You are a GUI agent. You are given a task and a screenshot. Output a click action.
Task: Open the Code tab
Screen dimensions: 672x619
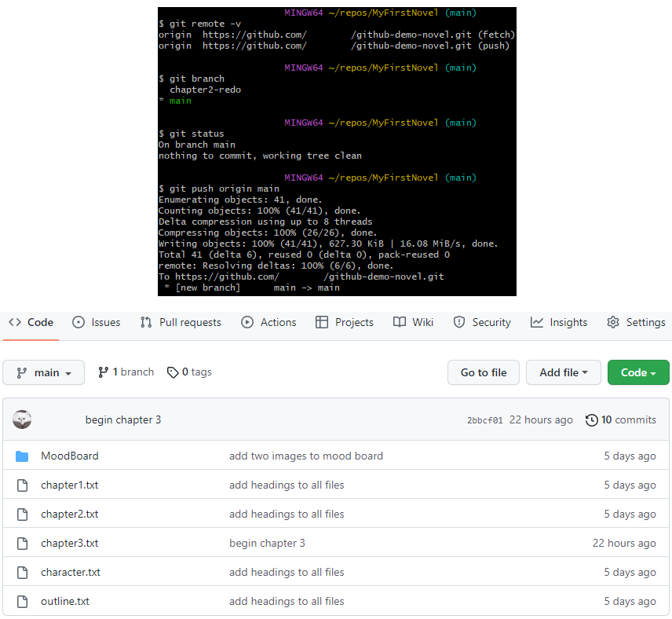coord(31,322)
